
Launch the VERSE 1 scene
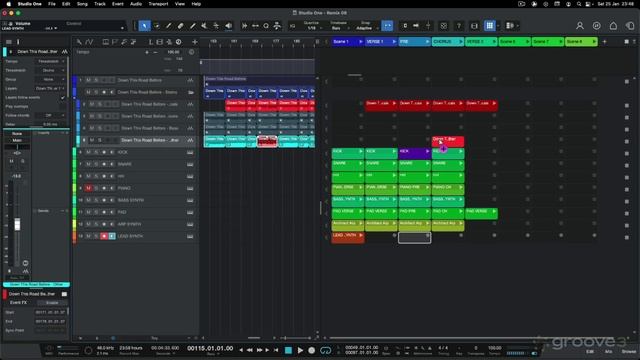(x=394, y=42)
